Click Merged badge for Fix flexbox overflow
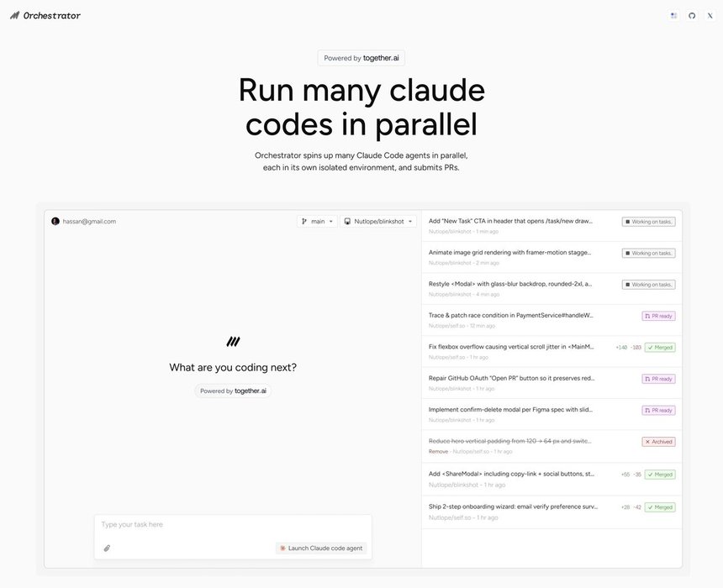723x588 pixels. pos(660,347)
